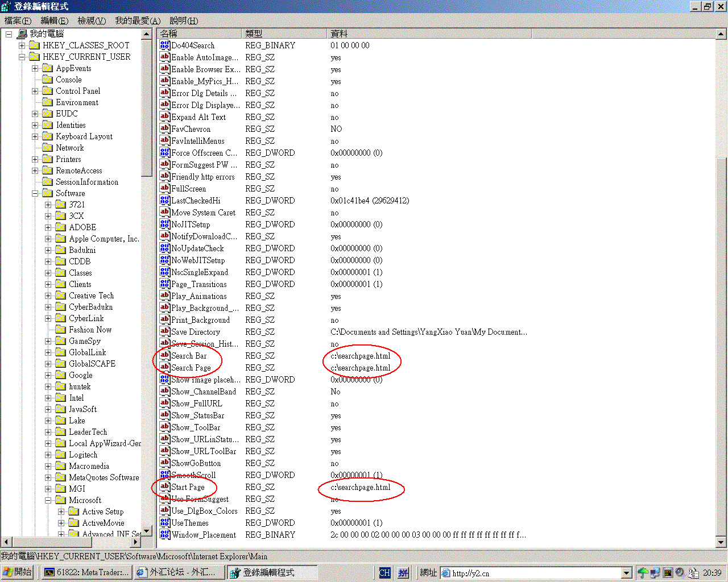Sort values by the 名稱 column header
Image resolution: width=728 pixels, height=582 pixels.
(200, 34)
